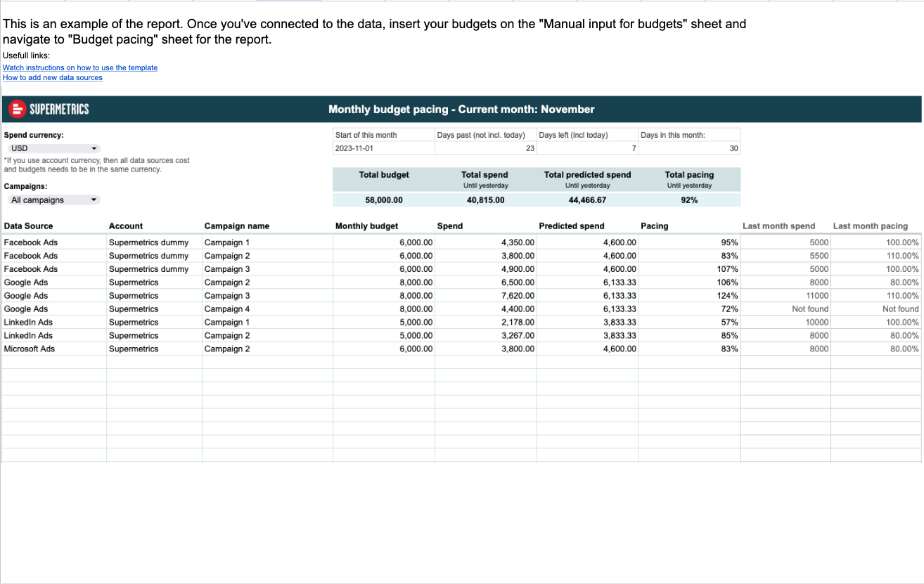Viewport: 924px width, 584px height.
Task: Click the Supermetrics logo icon
Action: click(x=16, y=109)
